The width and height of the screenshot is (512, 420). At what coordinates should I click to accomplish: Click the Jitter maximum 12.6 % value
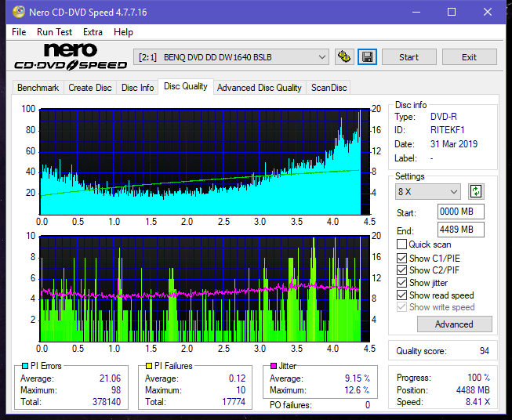[358, 390]
